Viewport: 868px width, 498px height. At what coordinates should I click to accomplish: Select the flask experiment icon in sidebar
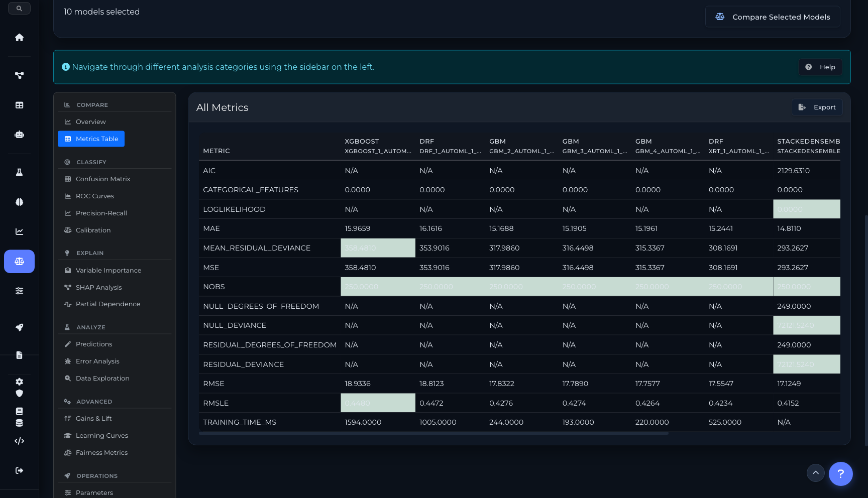[19, 172]
